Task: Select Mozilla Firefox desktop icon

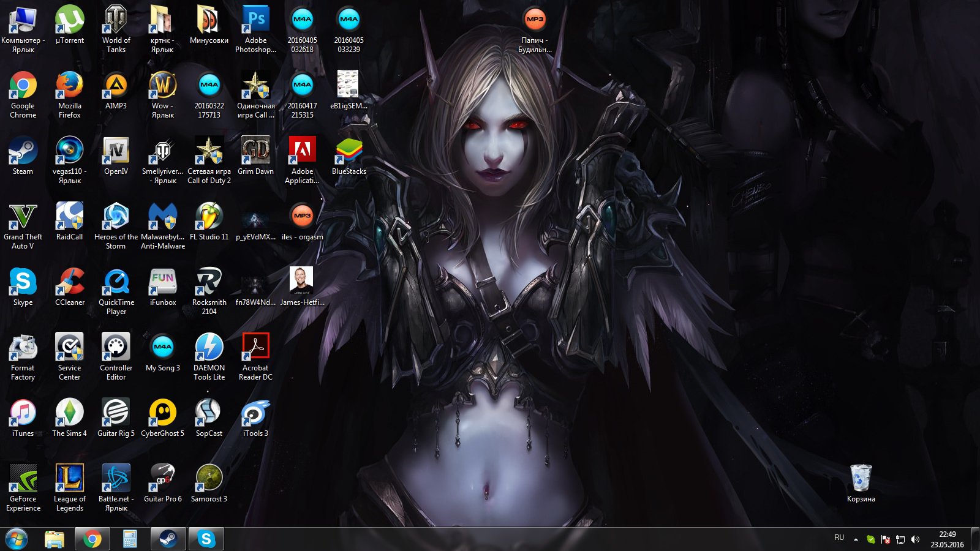Action: [x=69, y=85]
